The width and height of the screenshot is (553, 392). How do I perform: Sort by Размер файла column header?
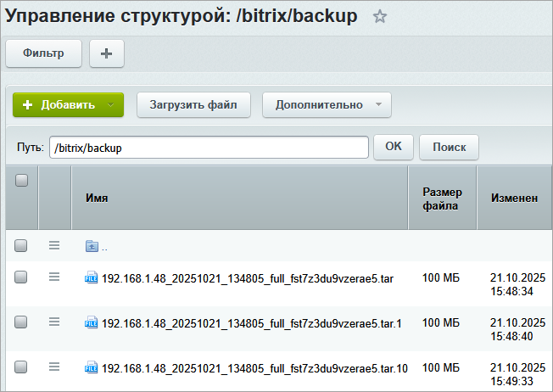pyautogui.click(x=440, y=198)
